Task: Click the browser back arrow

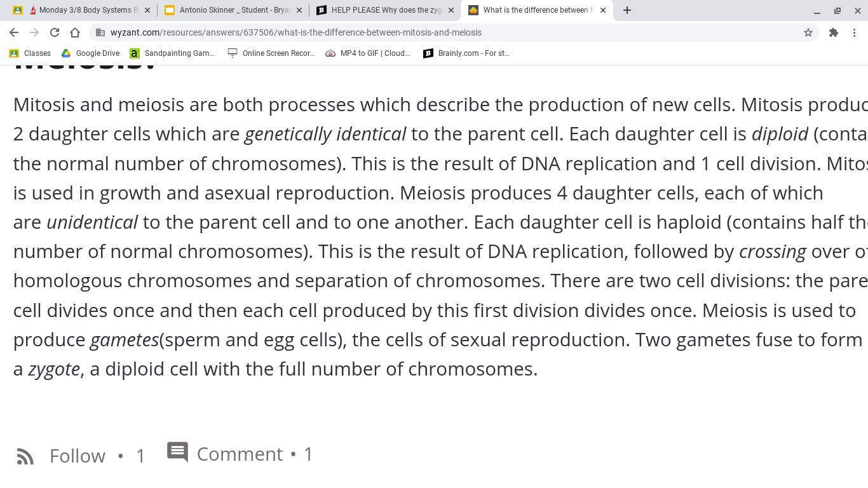Action: click(x=14, y=32)
